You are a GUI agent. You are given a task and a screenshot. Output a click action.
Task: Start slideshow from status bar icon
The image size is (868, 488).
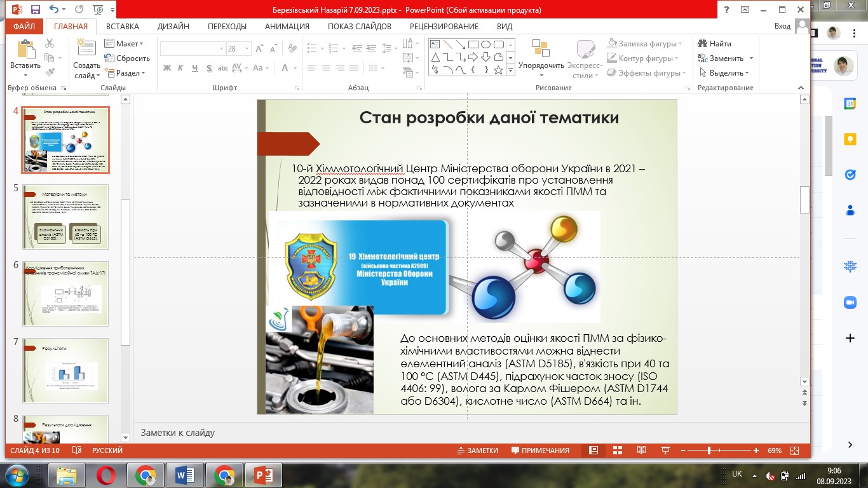(665, 451)
